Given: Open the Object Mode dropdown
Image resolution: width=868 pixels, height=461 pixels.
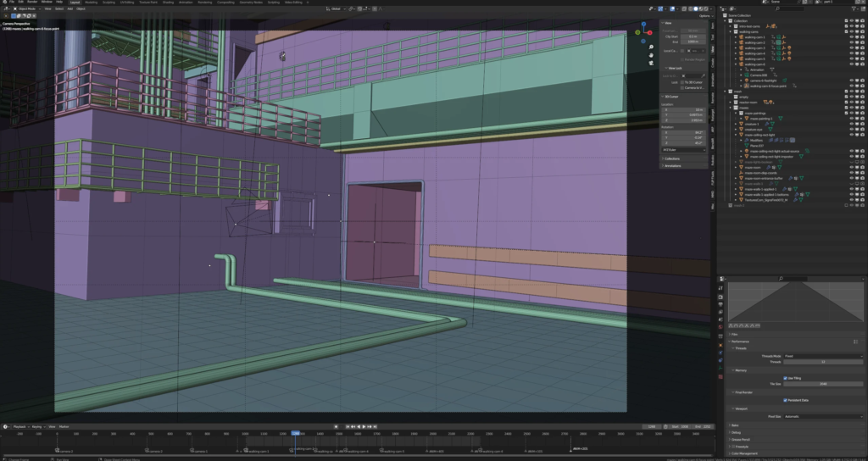Looking at the screenshot, I should tap(26, 8).
